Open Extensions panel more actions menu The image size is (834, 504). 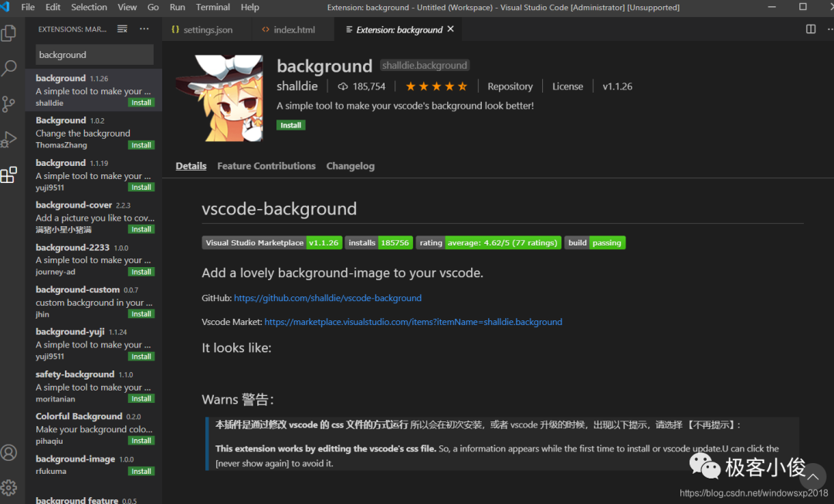tap(144, 29)
